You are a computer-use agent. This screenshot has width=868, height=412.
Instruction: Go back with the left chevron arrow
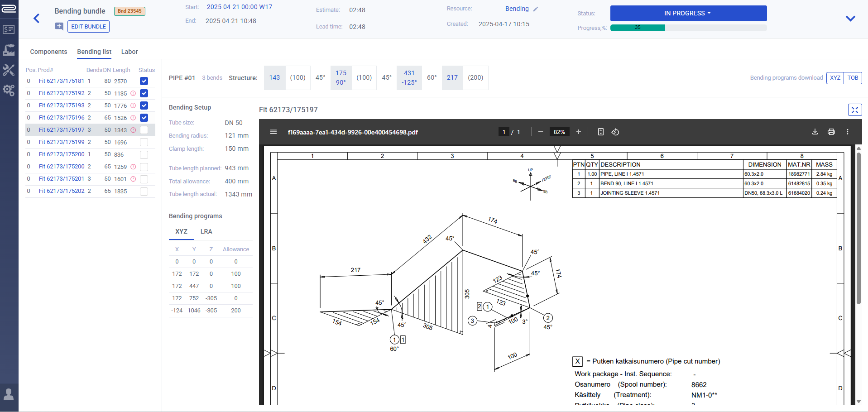[37, 19]
